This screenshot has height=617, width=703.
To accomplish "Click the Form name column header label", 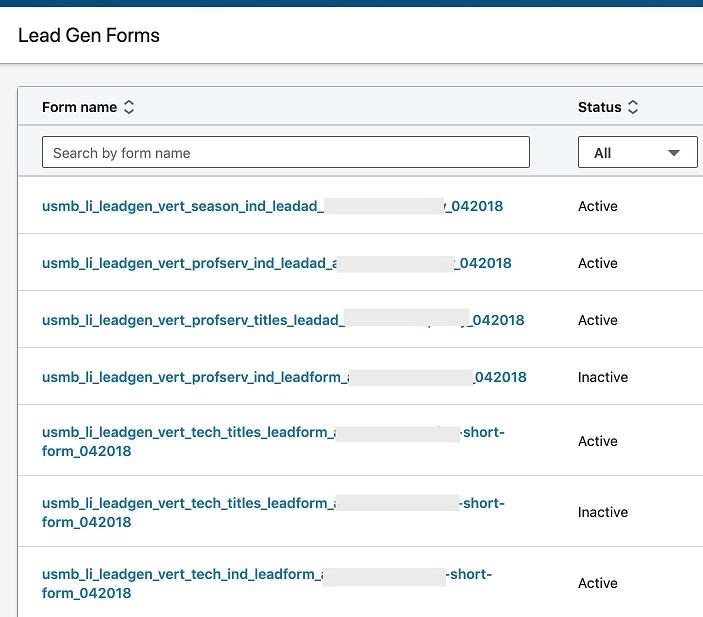I will [x=79, y=107].
